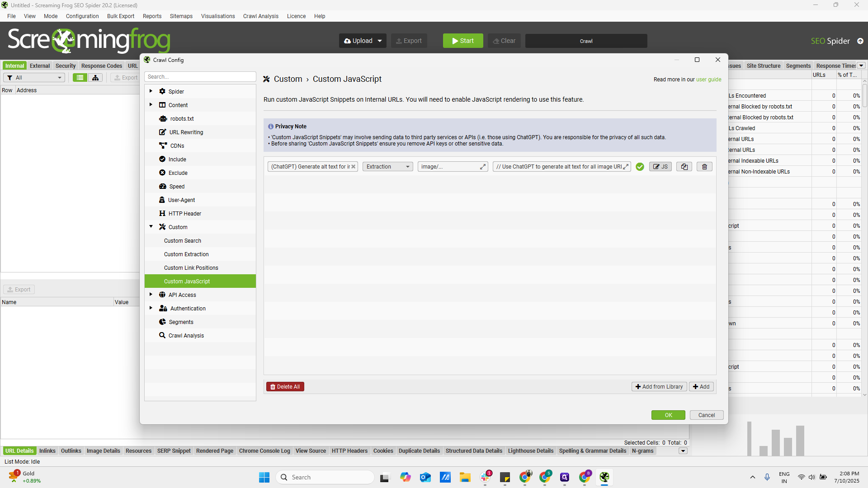Open the Extraction type dropdown
Screen dimensions: 868x488
[387, 166]
